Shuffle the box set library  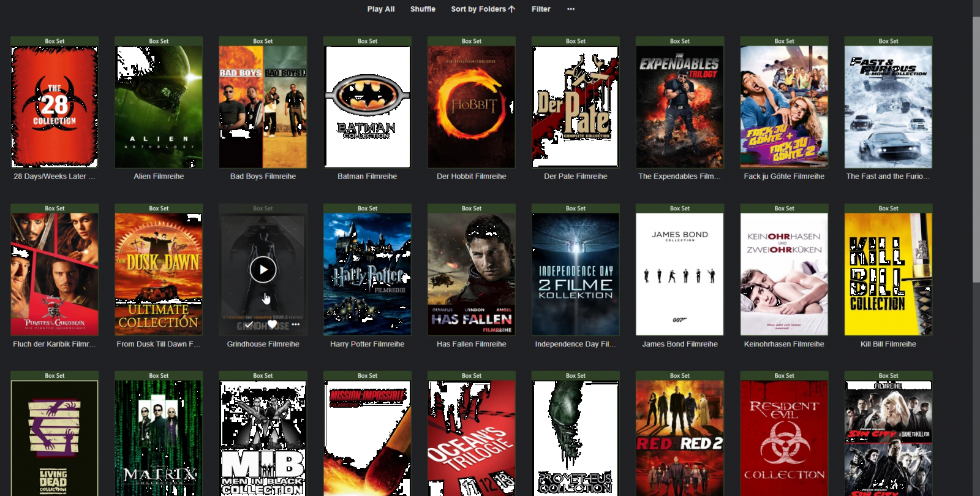[423, 9]
